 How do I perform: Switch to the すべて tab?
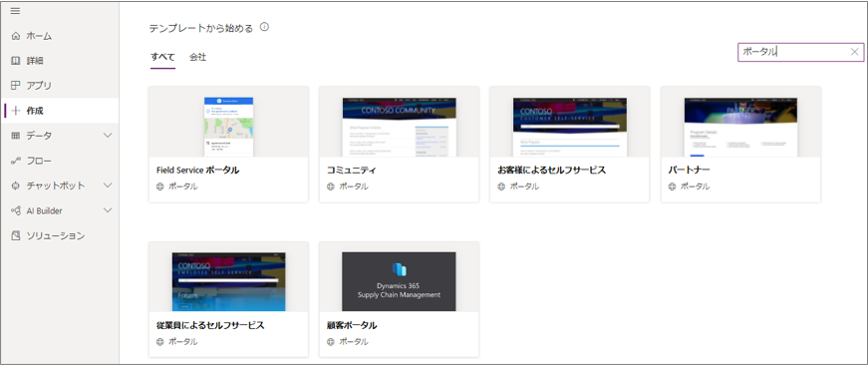[162, 57]
